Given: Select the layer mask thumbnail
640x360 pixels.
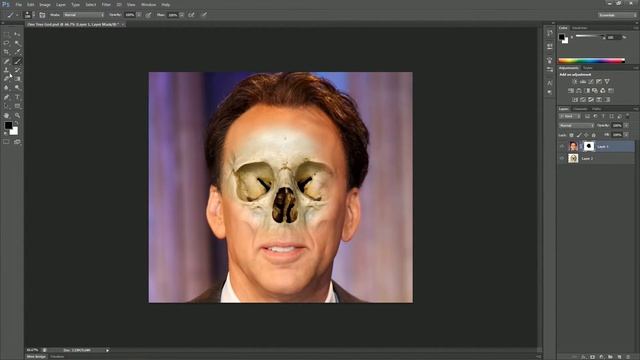Looking at the screenshot, I should [x=589, y=146].
